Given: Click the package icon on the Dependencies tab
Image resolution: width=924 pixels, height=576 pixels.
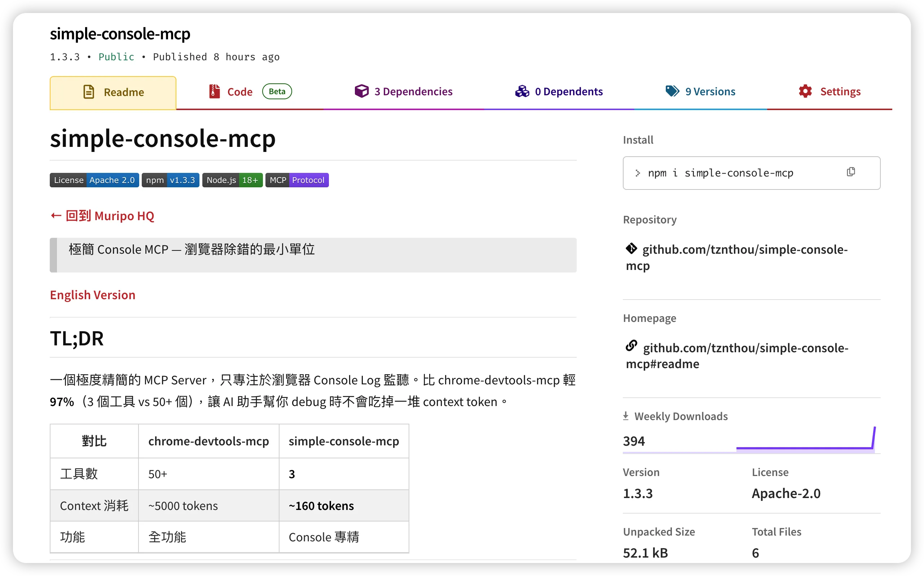Looking at the screenshot, I should coord(361,91).
